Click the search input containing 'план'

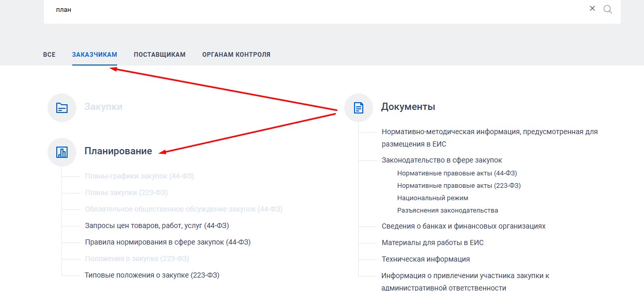[310, 10]
